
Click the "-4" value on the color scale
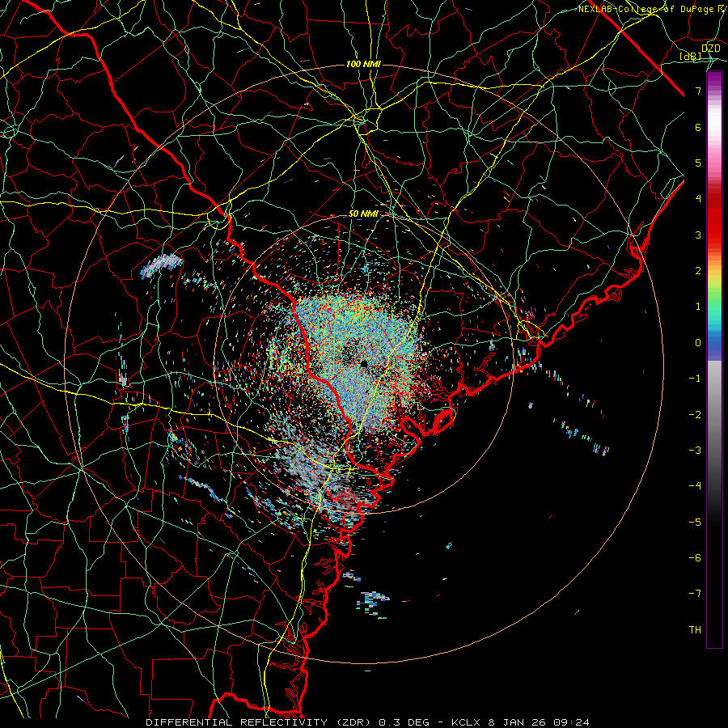point(695,485)
